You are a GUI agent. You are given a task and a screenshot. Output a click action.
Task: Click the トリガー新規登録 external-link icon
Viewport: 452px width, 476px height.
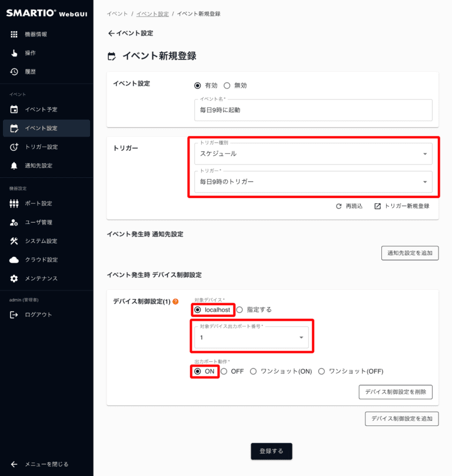click(x=377, y=206)
